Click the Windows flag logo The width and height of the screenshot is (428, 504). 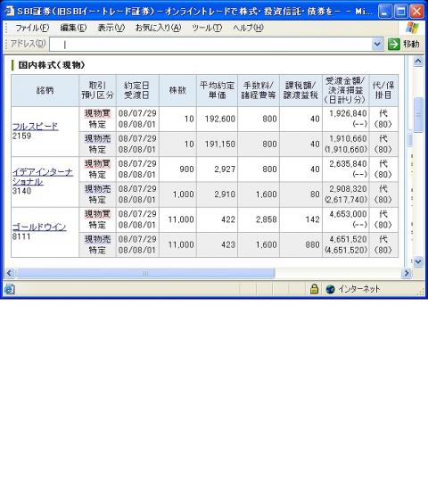click(x=412, y=28)
